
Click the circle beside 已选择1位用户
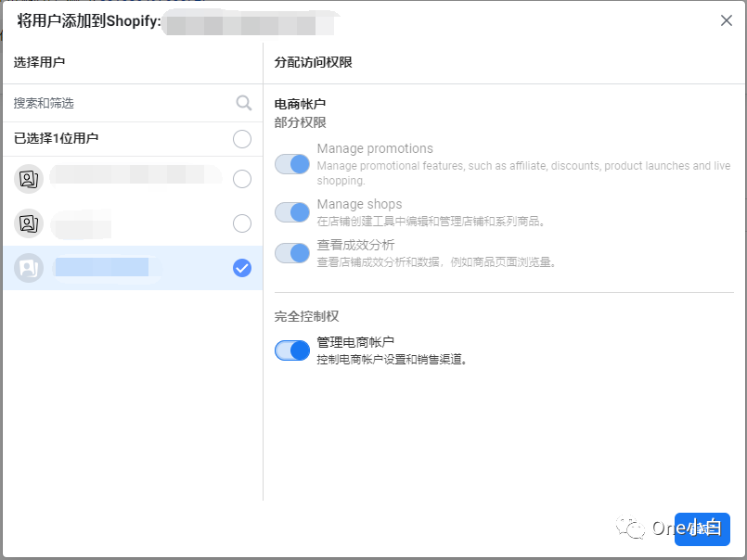241,139
